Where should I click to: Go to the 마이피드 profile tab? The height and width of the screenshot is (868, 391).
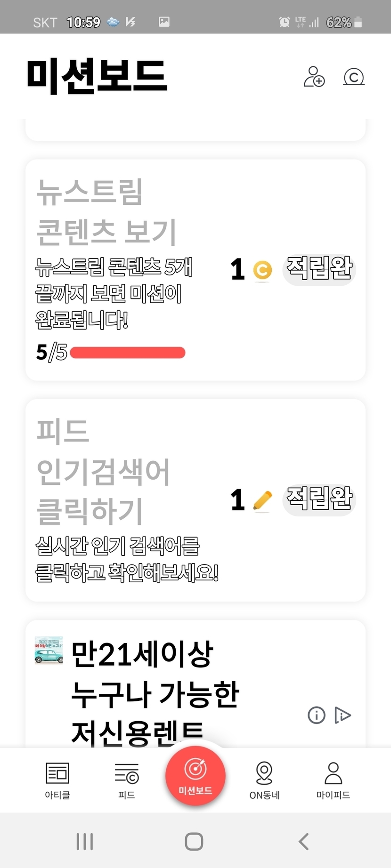(x=333, y=780)
